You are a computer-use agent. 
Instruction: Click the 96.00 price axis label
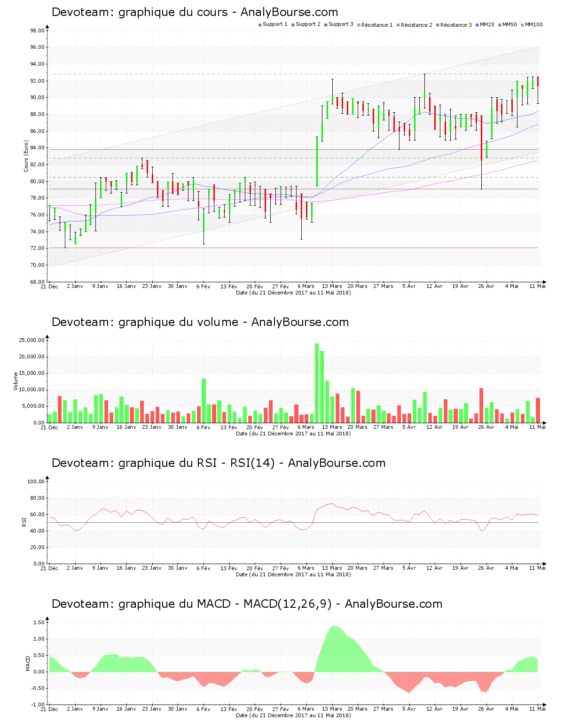38,47
